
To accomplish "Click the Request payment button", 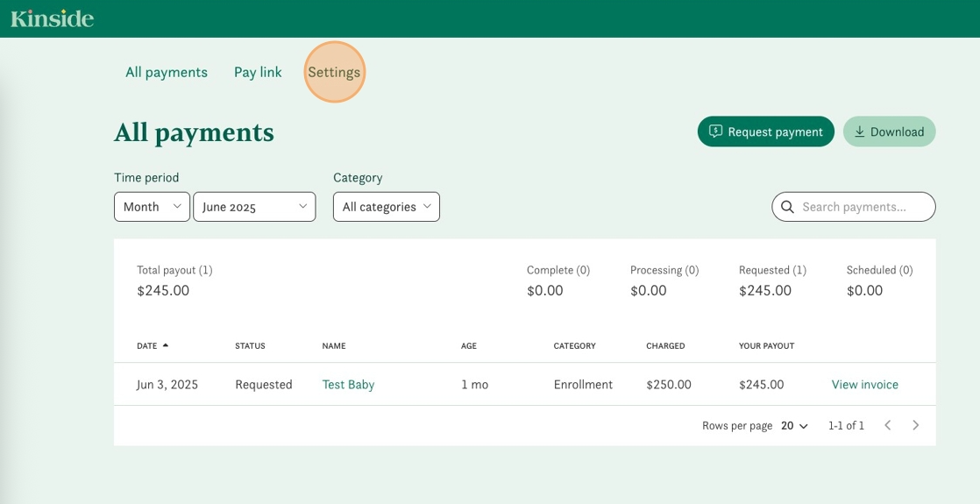I will pyautogui.click(x=765, y=131).
